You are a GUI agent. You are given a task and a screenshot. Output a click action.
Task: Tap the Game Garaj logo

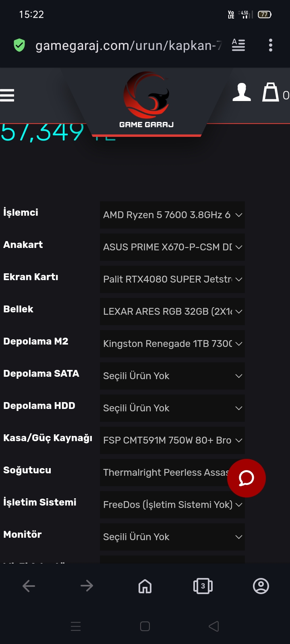pyautogui.click(x=146, y=100)
